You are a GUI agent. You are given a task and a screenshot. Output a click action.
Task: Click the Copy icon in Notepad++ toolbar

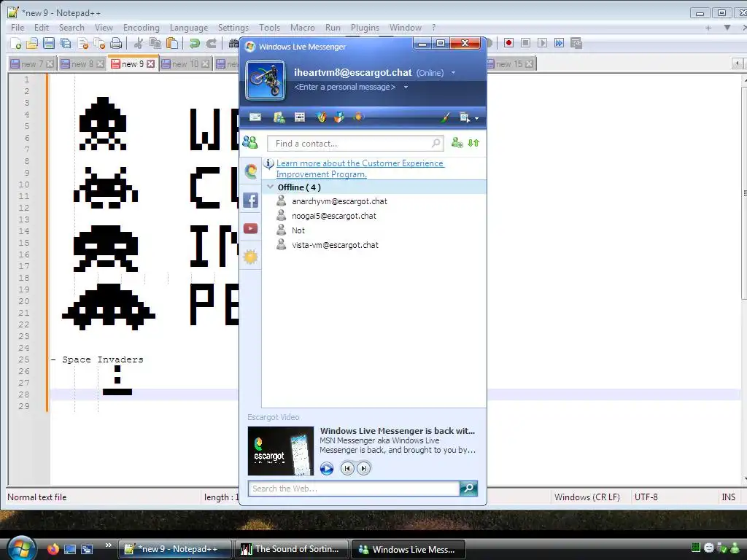tap(155, 43)
